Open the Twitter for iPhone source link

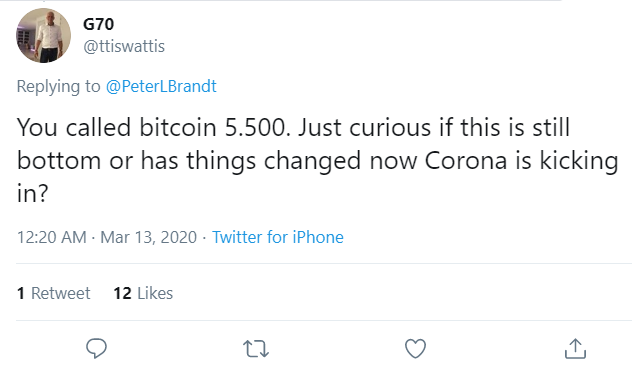coord(278,237)
